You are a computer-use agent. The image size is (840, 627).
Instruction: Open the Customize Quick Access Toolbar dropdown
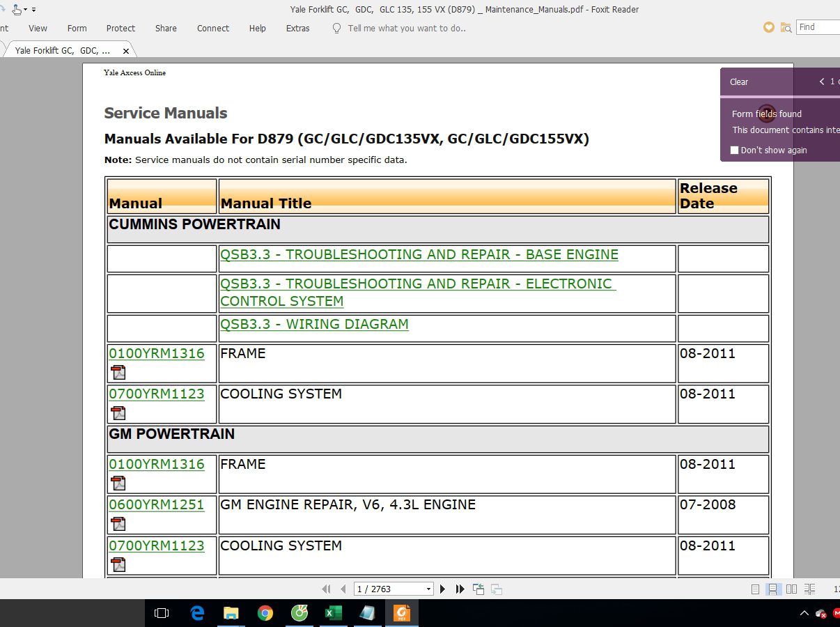pyautogui.click(x=34, y=10)
